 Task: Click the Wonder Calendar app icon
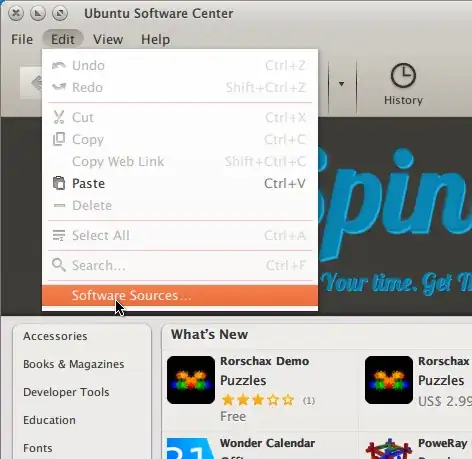pos(191,448)
